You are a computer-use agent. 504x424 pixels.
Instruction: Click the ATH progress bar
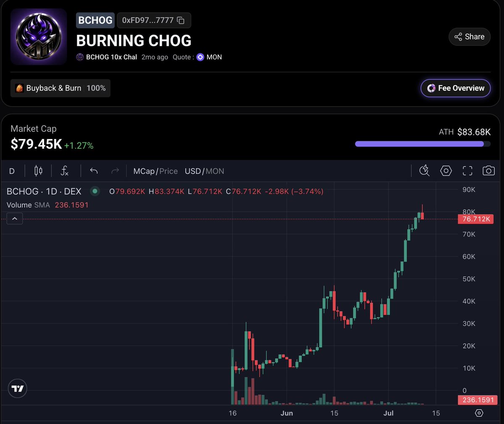click(x=423, y=144)
